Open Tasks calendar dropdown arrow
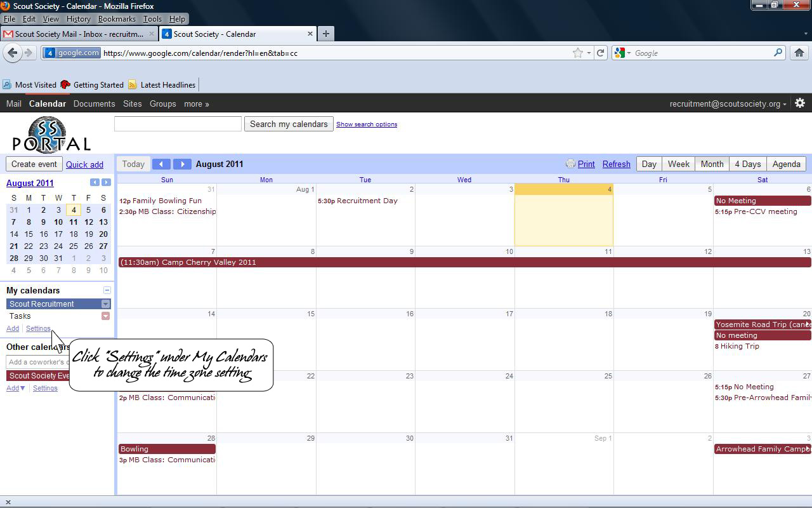Viewport: 812px width, 508px height. click(x=105, y=316)
